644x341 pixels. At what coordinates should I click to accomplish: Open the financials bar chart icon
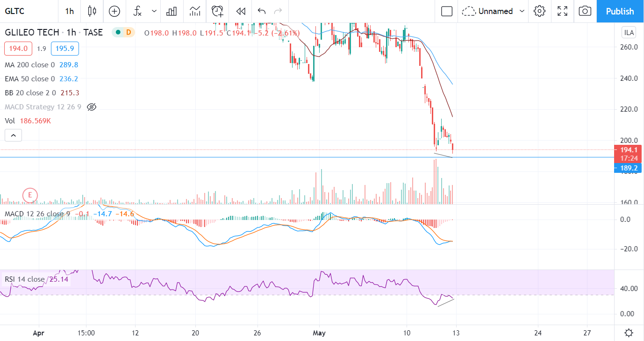click(172, 11)
